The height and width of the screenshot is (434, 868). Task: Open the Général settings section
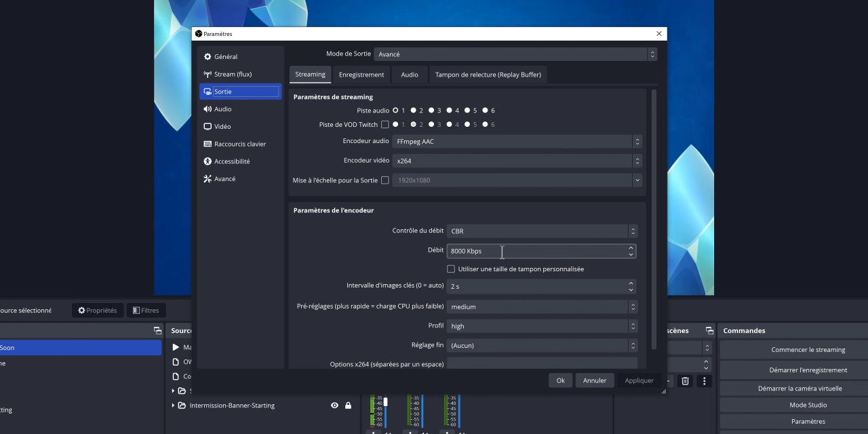(x=225, y=57)
